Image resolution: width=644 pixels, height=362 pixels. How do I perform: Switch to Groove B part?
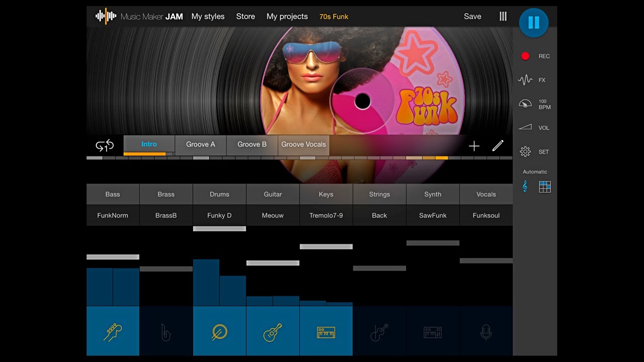tap(252, 144)
